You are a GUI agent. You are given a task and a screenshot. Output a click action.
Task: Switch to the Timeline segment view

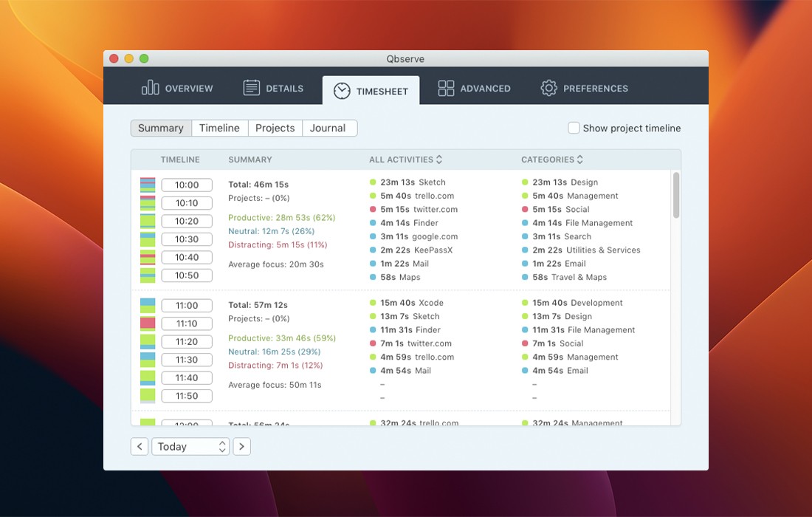[219, 128]
